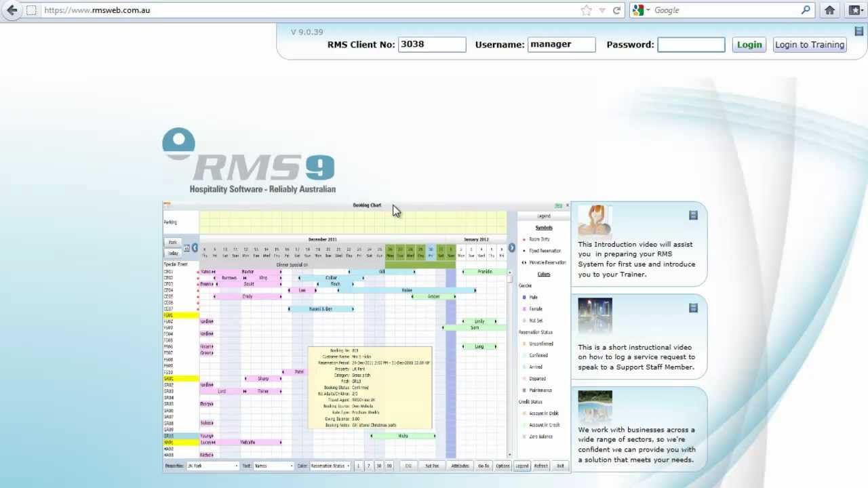Screen dimensions: 868x488
Task: Click the blue icon on the service request card
Action: 693,308
